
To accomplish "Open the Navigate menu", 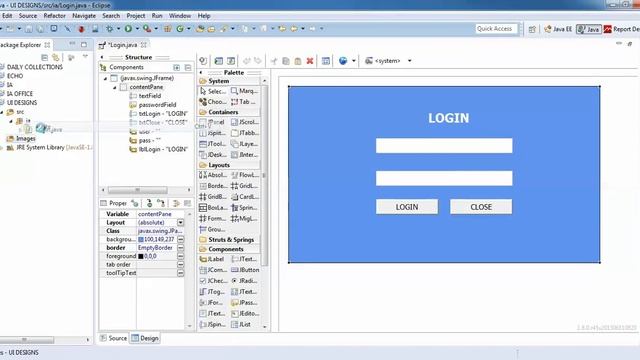I will click(x=84, y=16).
